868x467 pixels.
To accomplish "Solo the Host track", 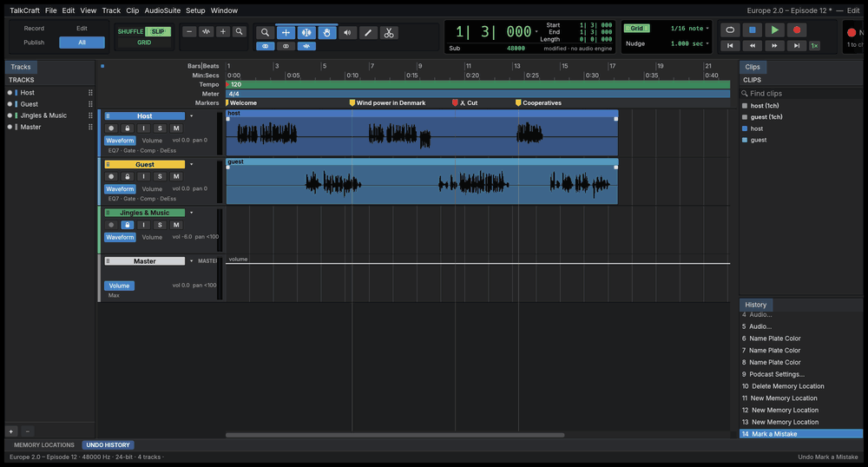I will (160, 128).
